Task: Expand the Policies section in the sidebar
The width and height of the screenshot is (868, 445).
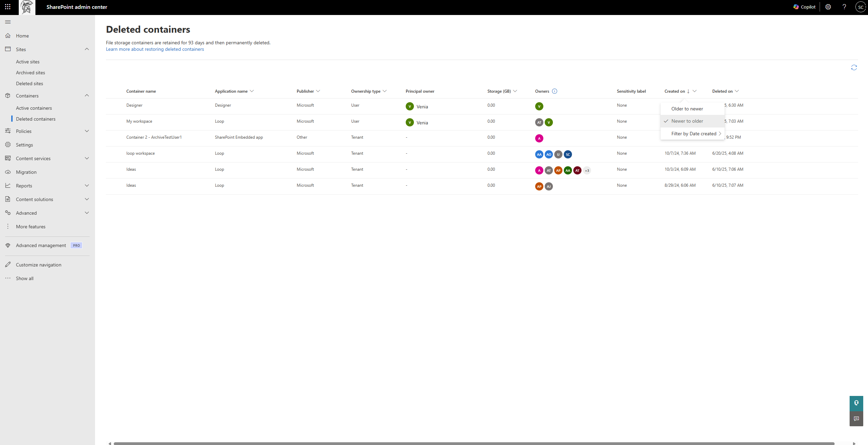Action: click(87, 131)
